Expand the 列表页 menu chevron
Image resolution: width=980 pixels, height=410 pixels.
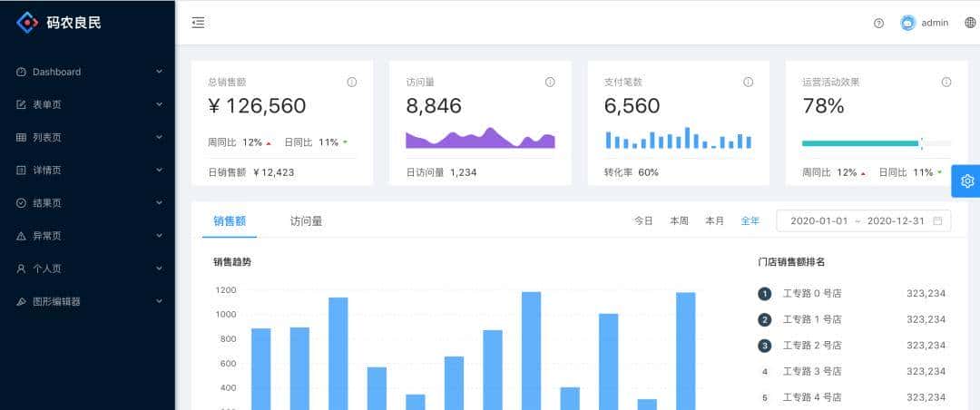pos(160,138)
